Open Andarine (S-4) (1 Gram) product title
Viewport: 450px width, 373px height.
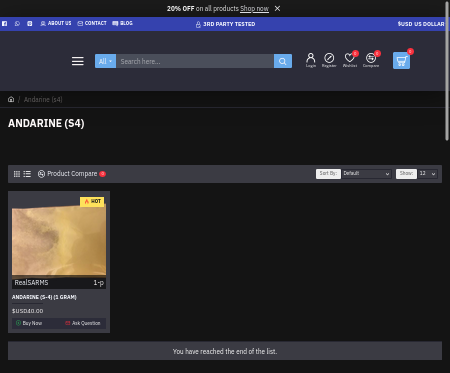pyautogui.click(x=44, y=297)
